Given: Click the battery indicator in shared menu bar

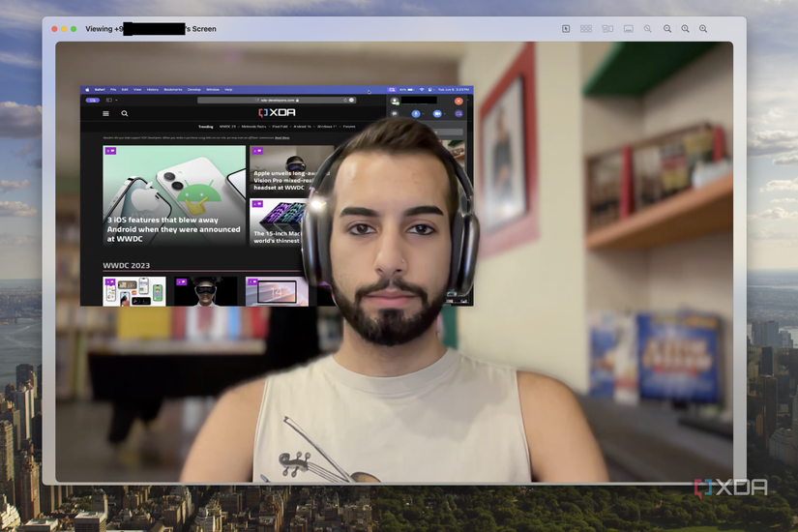Looking at the screenshot, I should click(407, 90).
